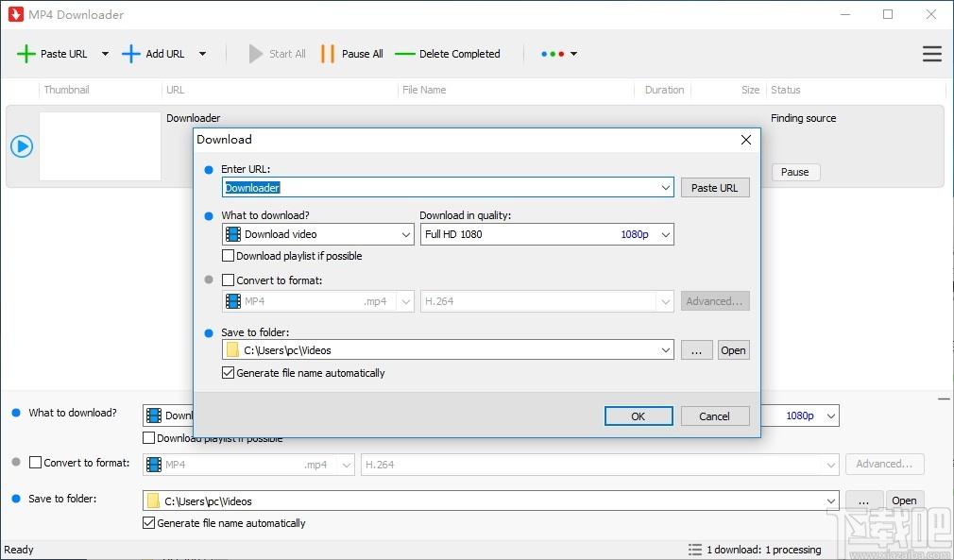Click the OK button in Download dialog
954x560 pixels.
pyautogui.click(x=639, y=416)
